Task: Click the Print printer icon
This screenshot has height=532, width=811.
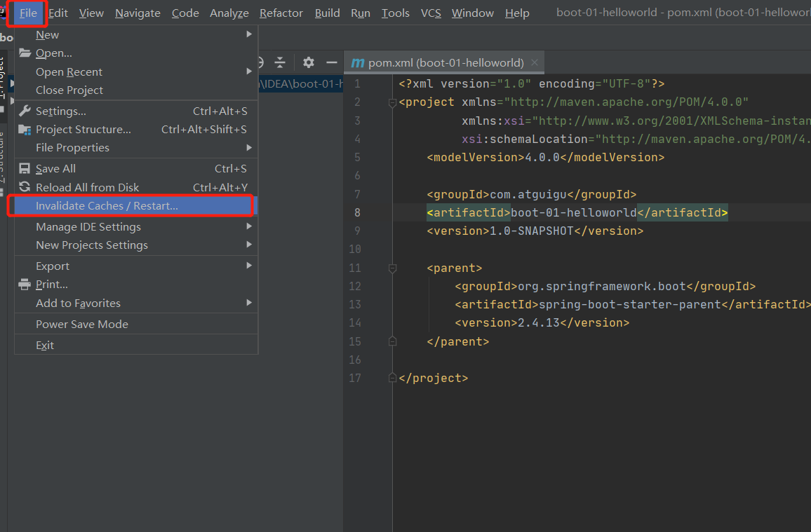Action: (x=25, y=284)
